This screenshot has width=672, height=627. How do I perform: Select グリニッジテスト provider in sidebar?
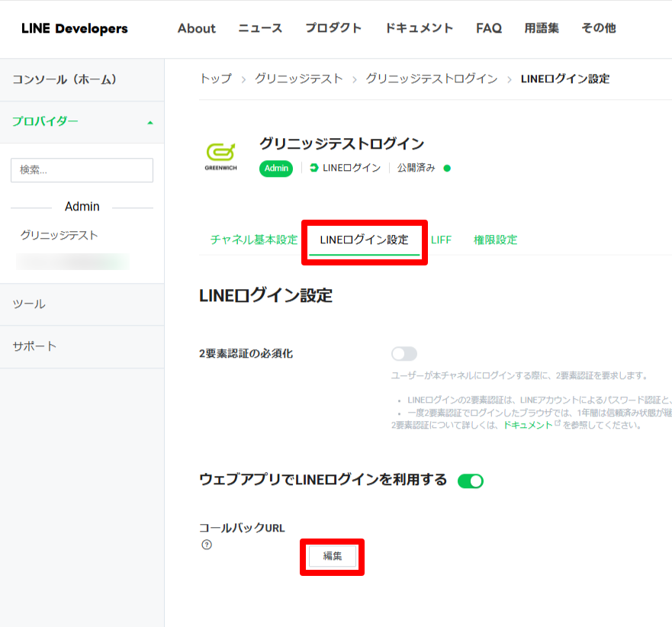pos(59,235)
